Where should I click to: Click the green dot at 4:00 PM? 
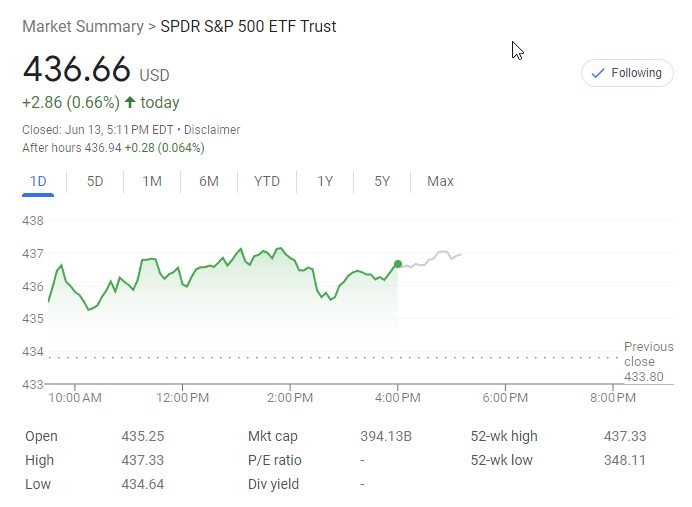[x=398, y=264]
